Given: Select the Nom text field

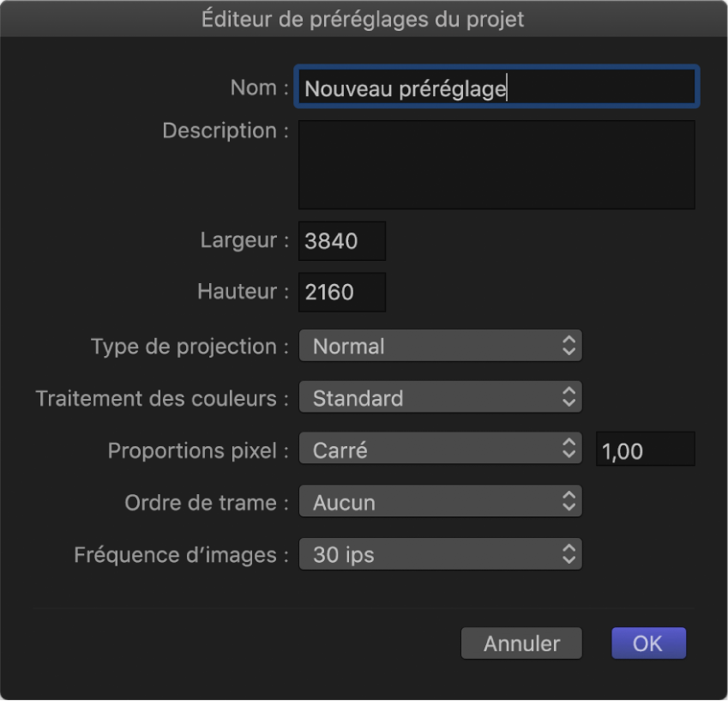Looking at the screenshot, I should coord(497,87).
